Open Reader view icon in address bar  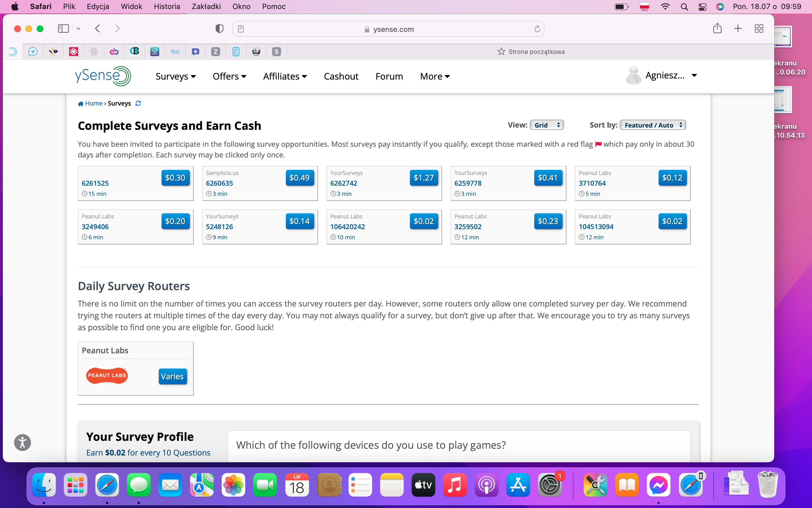tap(240, 29)
